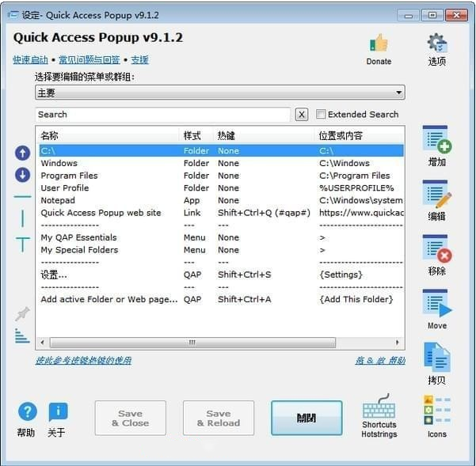The height and width of the screenshot is (466, 476).
Task: Click the window title bar app icon
Action: pyautogui.click(x=13, y=14)
